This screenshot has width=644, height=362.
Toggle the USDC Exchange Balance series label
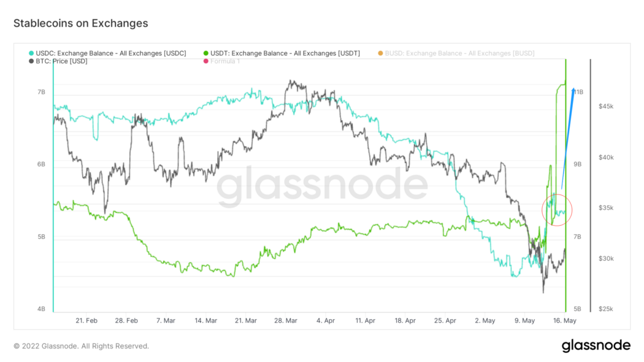112,53
